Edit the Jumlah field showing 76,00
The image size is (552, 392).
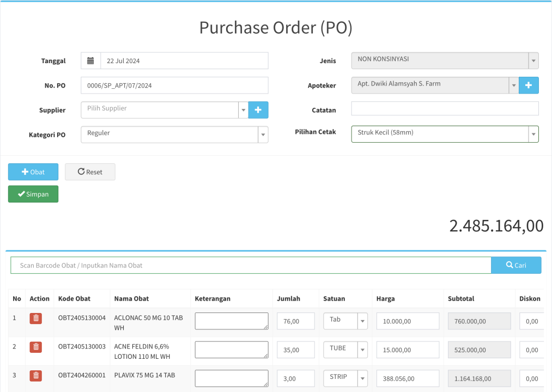pyautogui.click(x=295, y=321)
